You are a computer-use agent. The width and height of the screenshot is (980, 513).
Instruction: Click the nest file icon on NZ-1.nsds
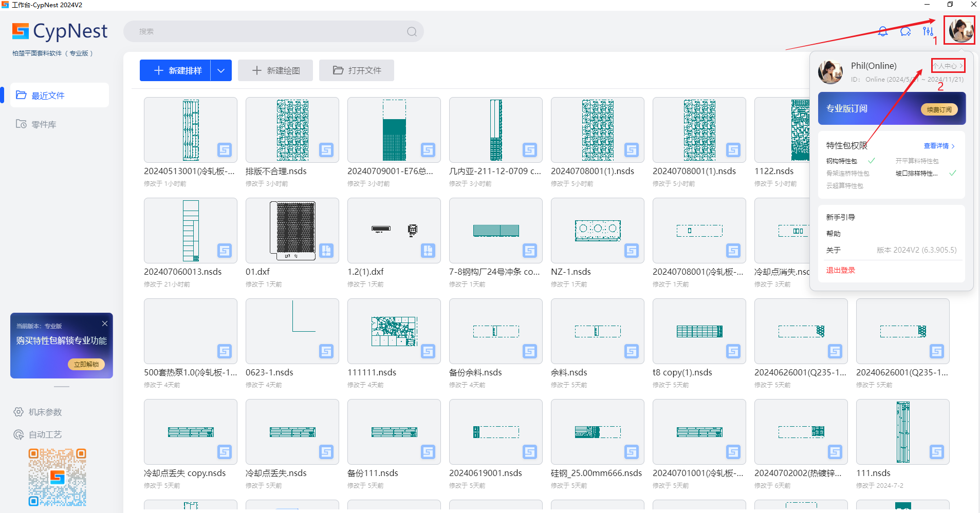tap(632, 251)
